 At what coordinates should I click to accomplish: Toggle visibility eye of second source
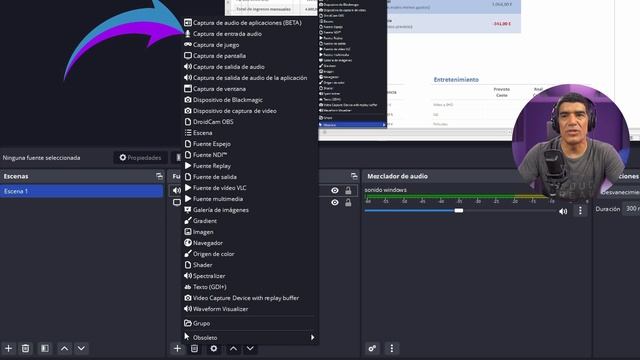[335, 202]
